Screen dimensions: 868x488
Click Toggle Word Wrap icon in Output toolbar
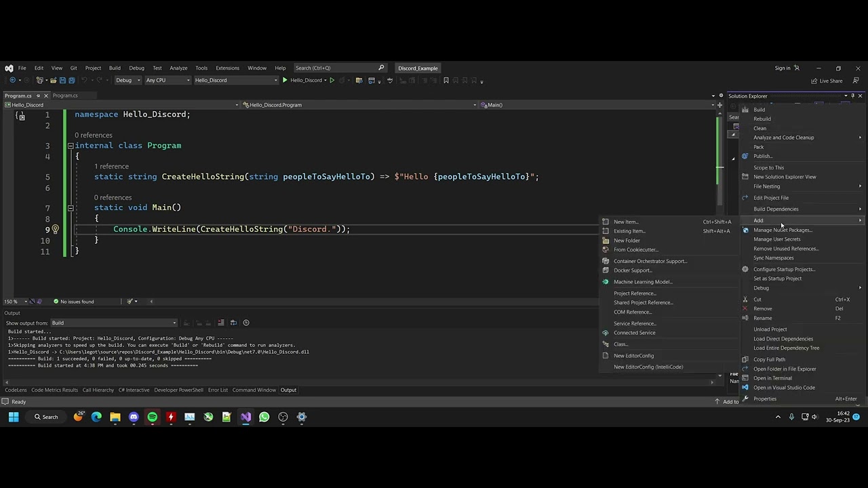pyautogui.click(x=233, y=323)
